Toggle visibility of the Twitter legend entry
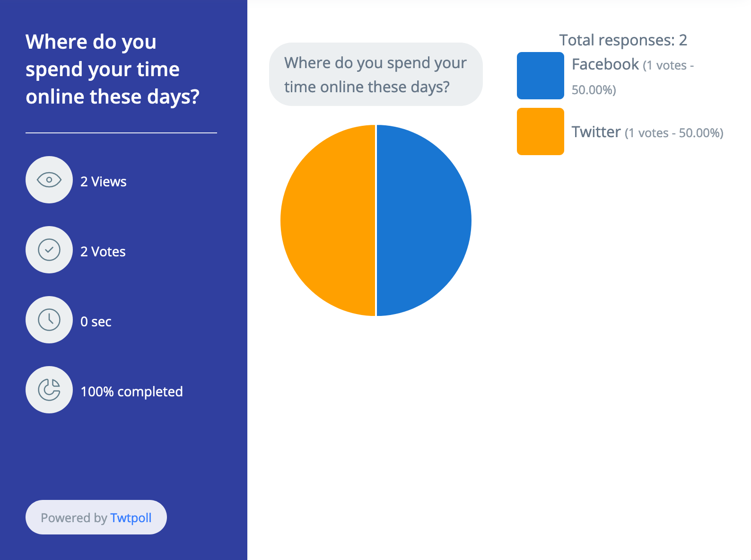Image resolution: width=751 pixels, height=560 pixels. coord(596,132)
